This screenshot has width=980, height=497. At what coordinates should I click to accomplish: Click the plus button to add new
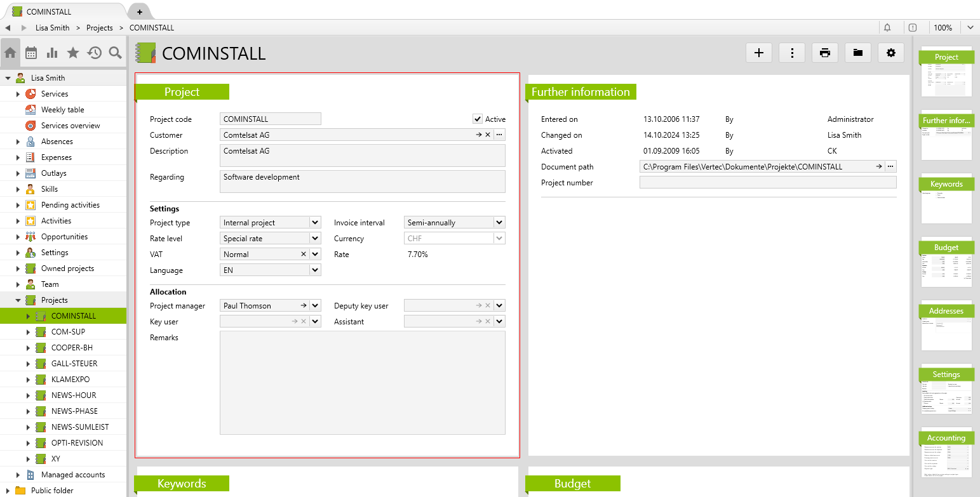[x=758, y=53]
